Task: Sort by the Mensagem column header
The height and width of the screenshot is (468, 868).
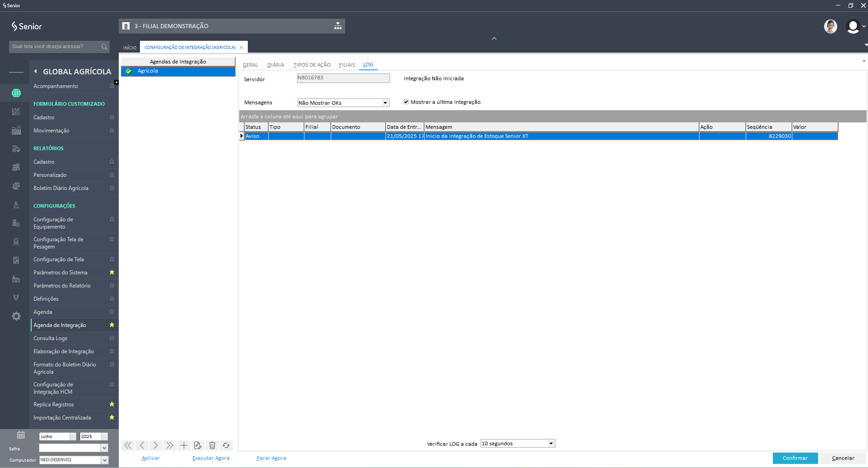Action: (561, 127)
